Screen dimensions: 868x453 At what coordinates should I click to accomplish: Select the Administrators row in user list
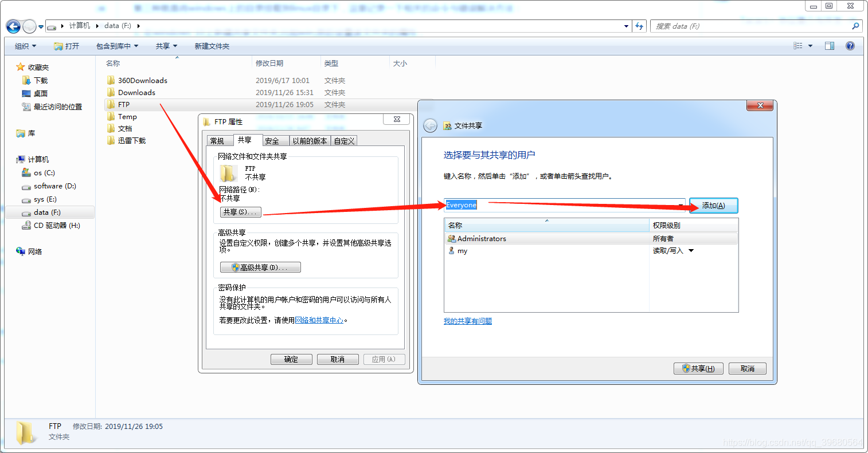click(591, 238)
